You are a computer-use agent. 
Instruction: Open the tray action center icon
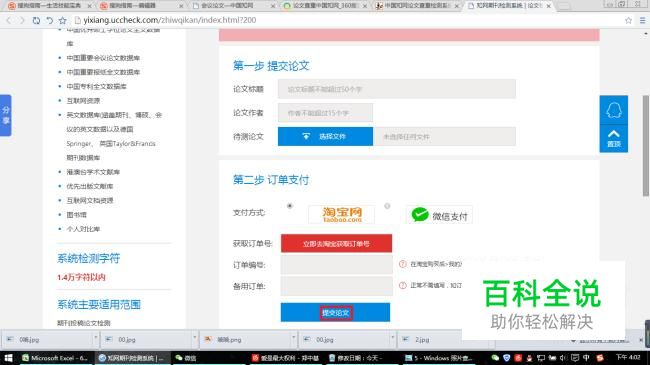click(x=575, y=358)
